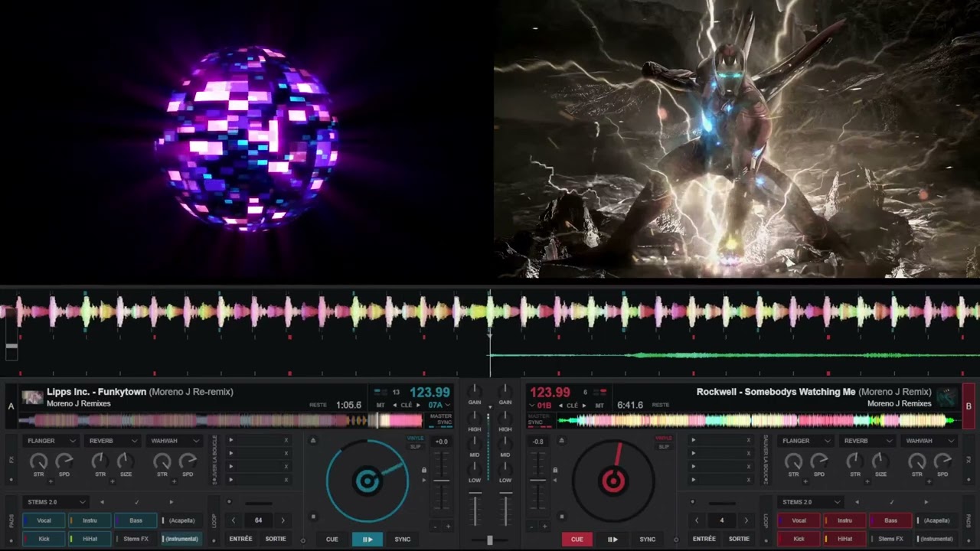980x551 pixels.
Task: Lock the pitch on deck A
Action: (x=423, y=470)
